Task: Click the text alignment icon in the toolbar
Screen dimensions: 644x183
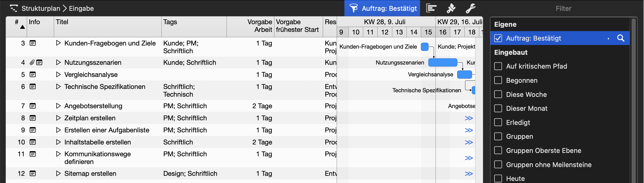Action: tap(431, 8)
